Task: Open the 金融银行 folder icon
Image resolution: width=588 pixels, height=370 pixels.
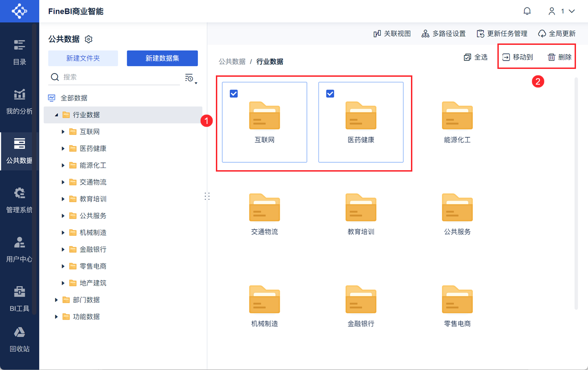Action: click(x=361, y=299)
